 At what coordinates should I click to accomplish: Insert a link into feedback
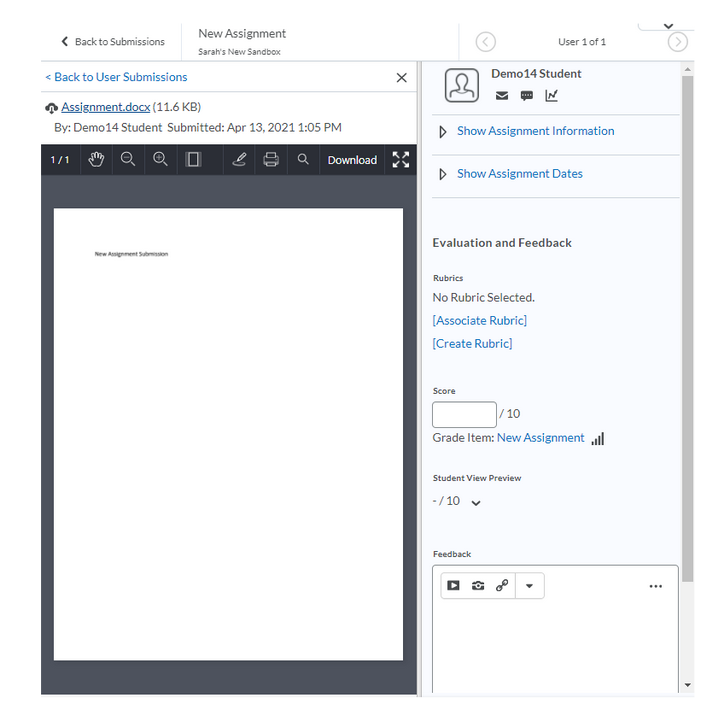click(x=502, y=586)
